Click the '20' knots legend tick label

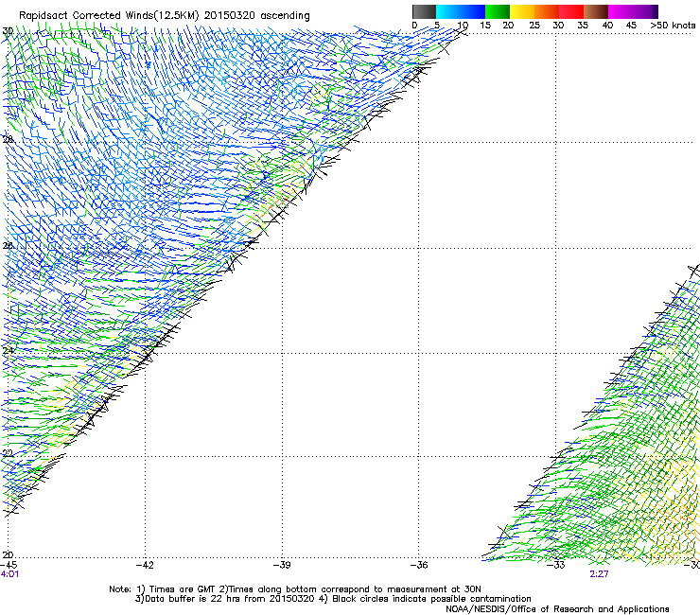(508, 26)
